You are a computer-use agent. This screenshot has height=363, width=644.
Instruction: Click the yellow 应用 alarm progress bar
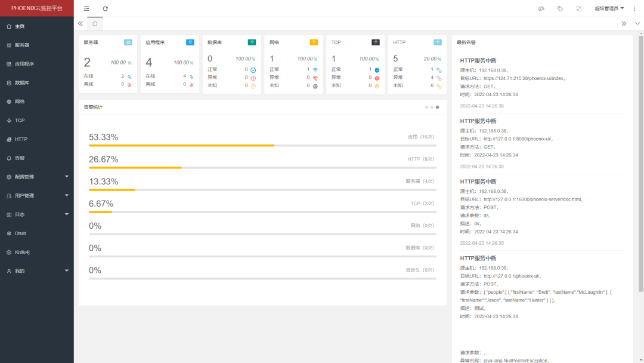point(181,145)
